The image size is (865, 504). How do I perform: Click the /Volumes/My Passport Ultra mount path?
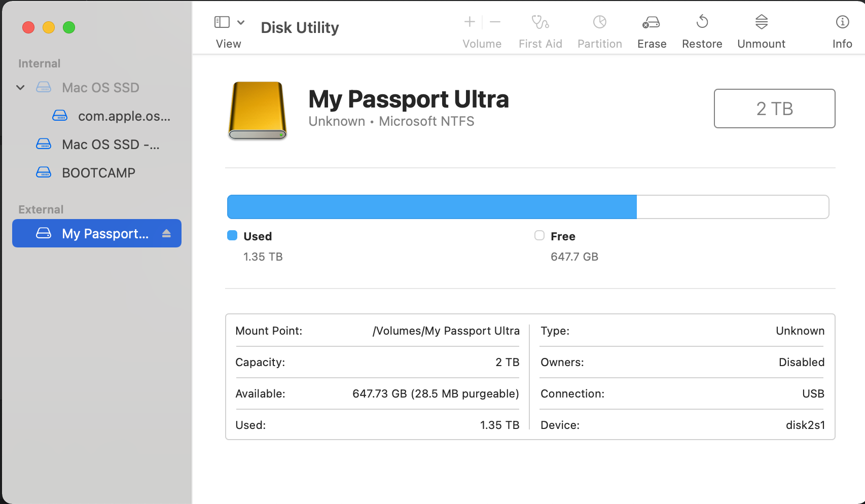tap(446, 331)
